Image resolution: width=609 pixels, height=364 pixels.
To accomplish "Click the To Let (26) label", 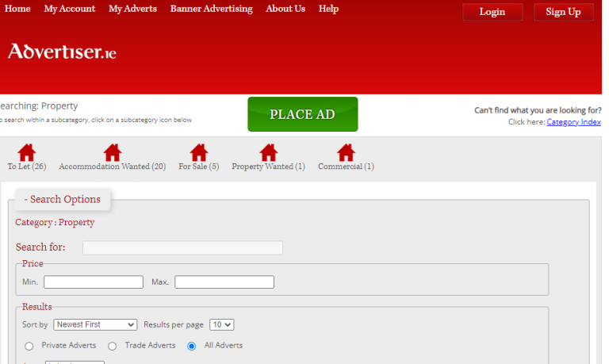I will [27, 167].
